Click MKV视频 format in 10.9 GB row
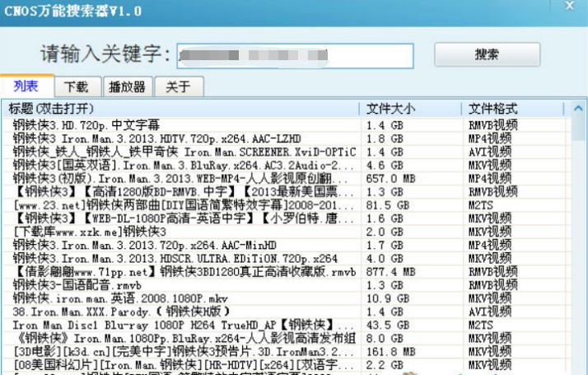Viewport: 588px width, 375px height. pyautogui.click(x=490, y=298)
